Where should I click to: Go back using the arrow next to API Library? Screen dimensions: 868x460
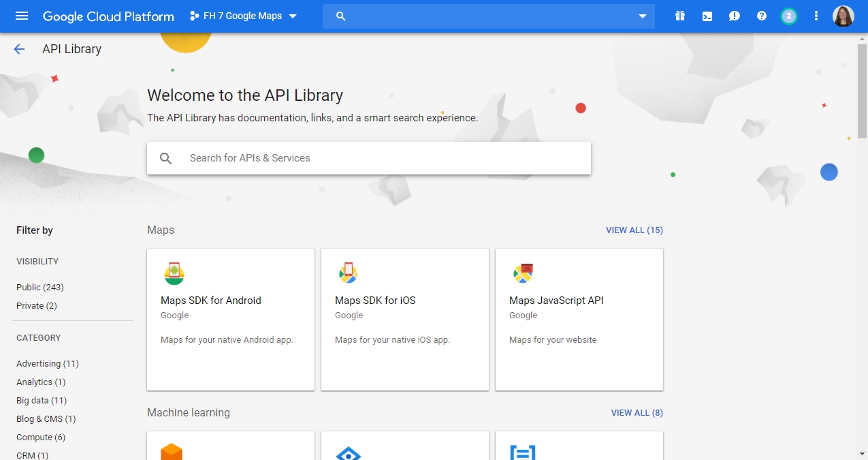19,49
